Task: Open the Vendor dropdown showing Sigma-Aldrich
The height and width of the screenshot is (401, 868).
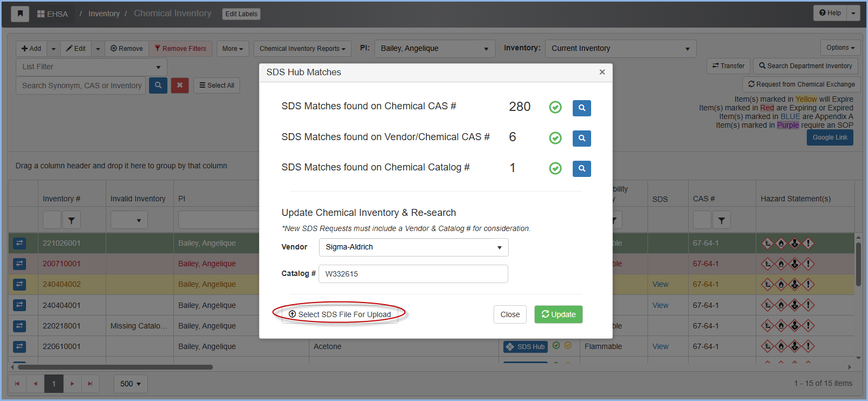Action: 413,247
